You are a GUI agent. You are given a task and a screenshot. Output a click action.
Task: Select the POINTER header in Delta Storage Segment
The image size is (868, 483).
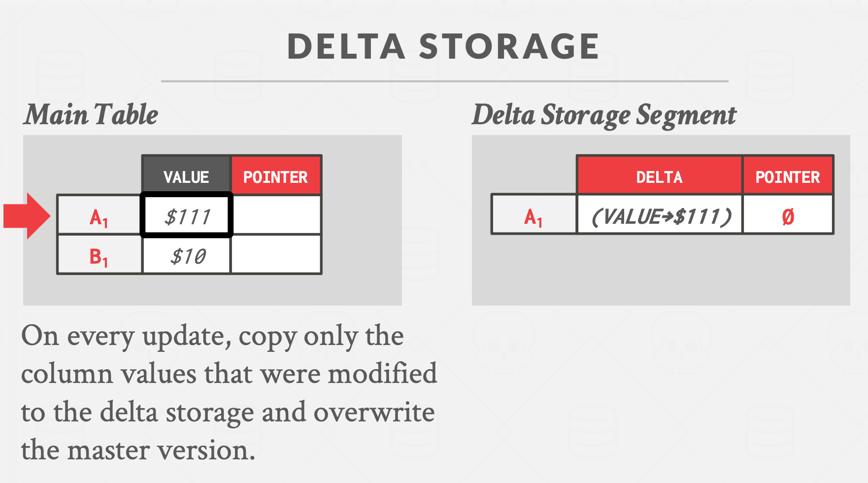[787, 176]
